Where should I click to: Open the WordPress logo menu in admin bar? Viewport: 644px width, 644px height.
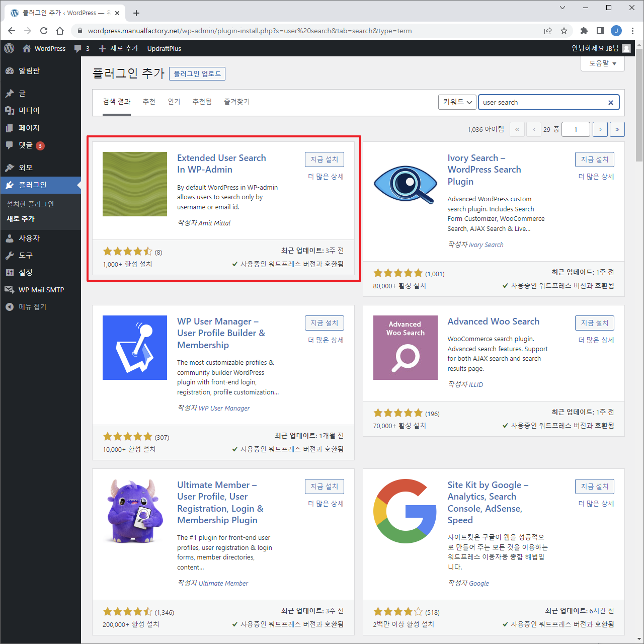pyautogui.click(x=9, y=48)
